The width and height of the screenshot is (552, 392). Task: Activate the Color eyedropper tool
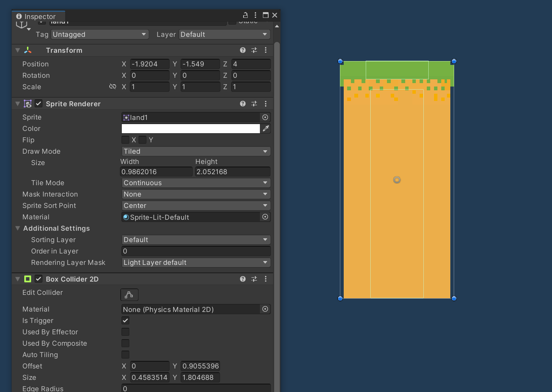tap(266, 128)
